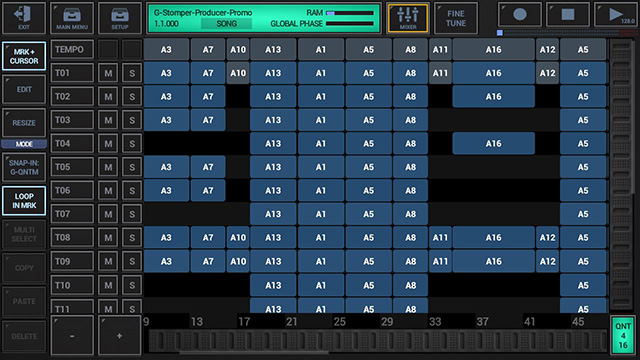The width and height of the screenshot is (640, 360).
Task: Select the A13 pattern in T07 row
Action: (273, 214)
